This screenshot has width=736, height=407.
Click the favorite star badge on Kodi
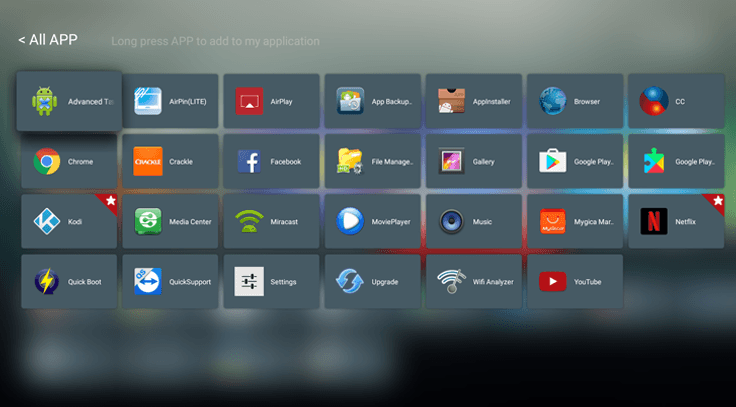click(109, 202)
